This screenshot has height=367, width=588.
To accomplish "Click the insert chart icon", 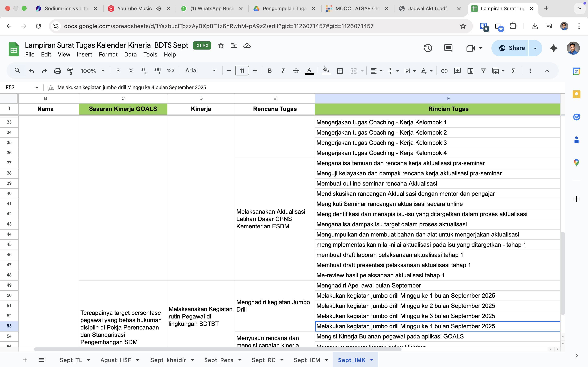I will pyautogui.click(x=470, y=71).
